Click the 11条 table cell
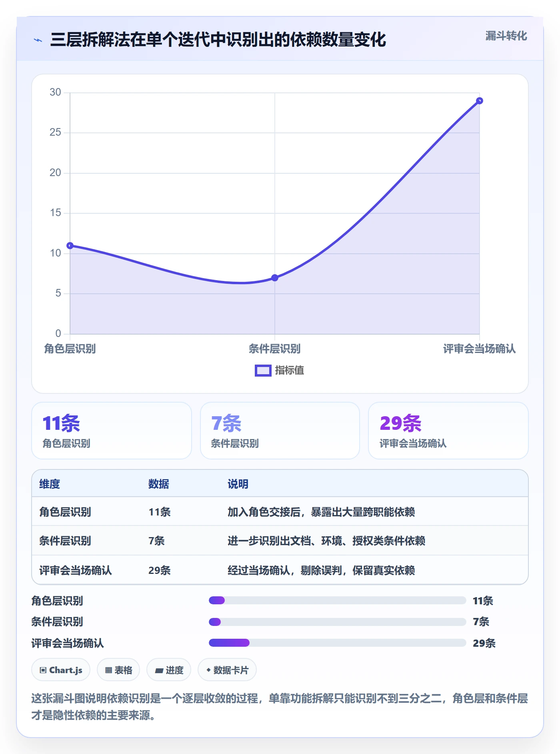Screen dimensions: 560x754 click(x=160, y=512)
